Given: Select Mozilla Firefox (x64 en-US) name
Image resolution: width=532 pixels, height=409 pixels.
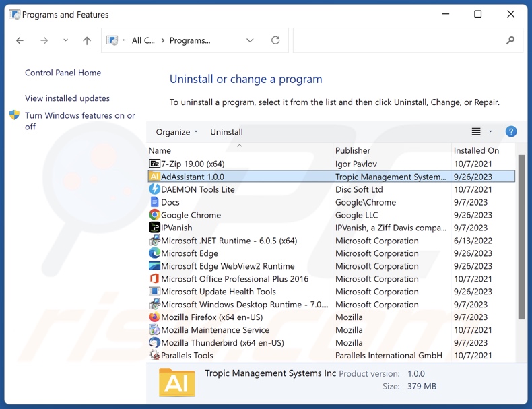Looking at the screenshot, I should pos(211,317).
